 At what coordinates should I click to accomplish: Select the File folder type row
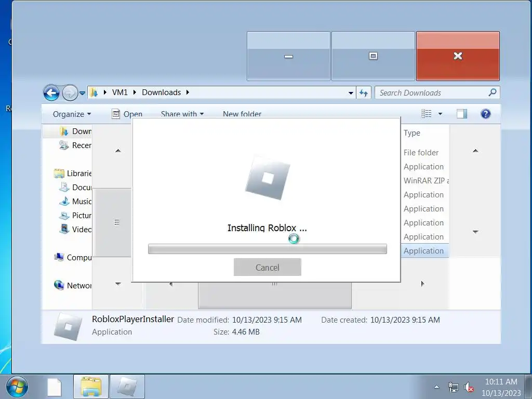coord(421,153)
